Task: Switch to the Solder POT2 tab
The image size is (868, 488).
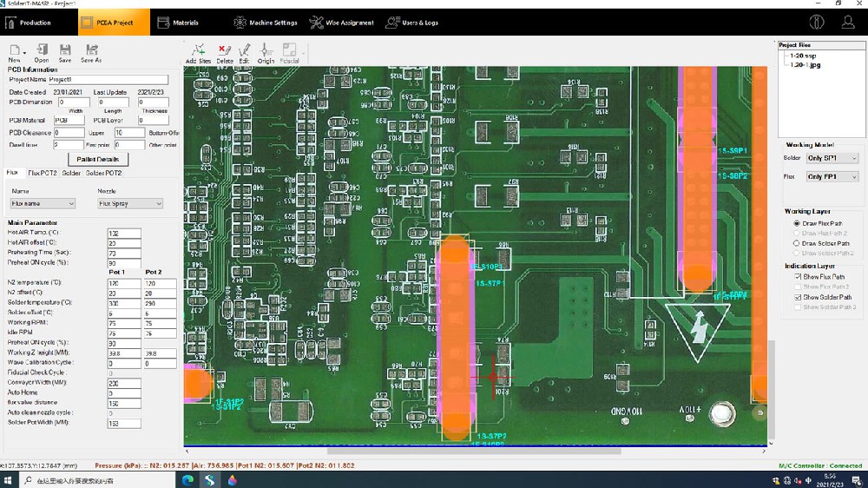Action: tap(103, 173)
